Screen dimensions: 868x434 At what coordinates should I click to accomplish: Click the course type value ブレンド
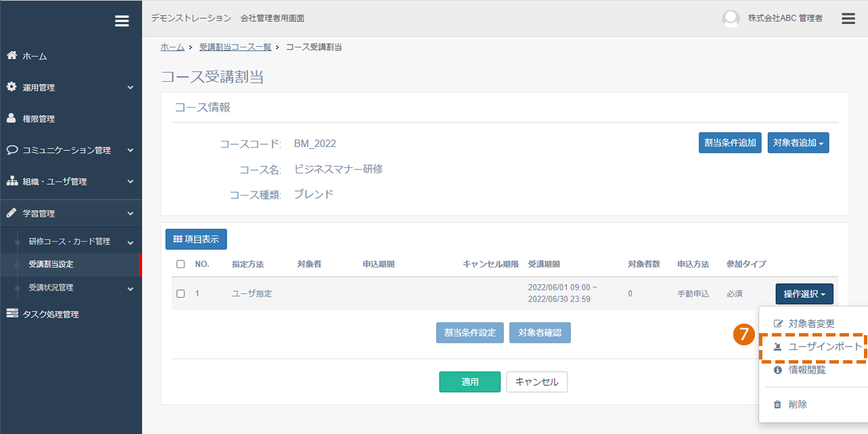(x=313, y=194)
